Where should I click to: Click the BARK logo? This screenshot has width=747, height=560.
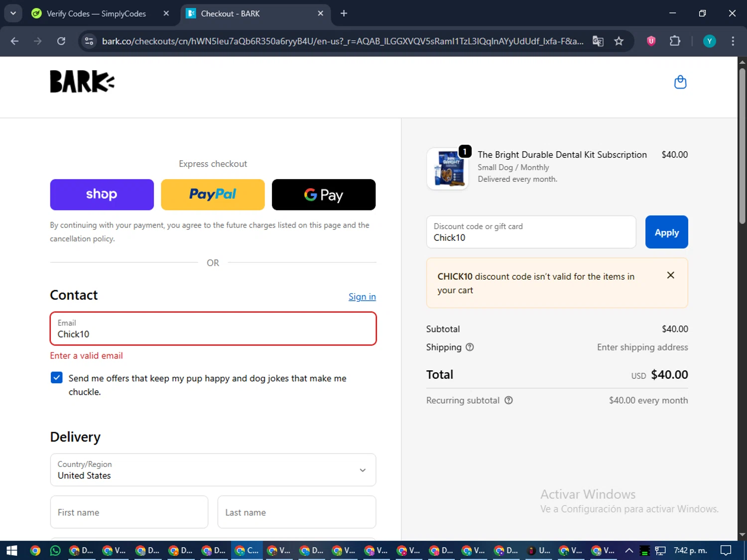pyautogui.click(x=82, y=81)
